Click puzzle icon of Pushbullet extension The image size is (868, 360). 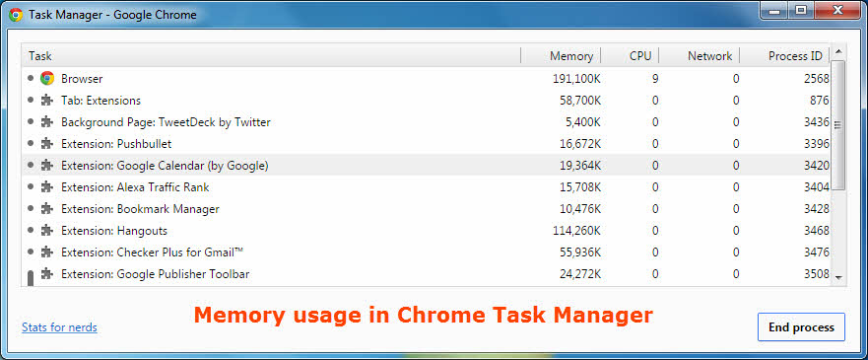point(47,143)
